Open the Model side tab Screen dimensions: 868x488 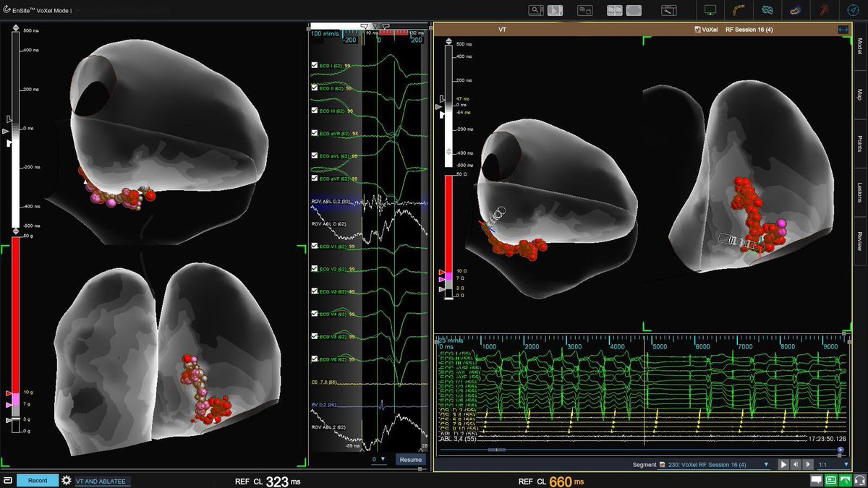pyautogui.click(x=859, y=47)
